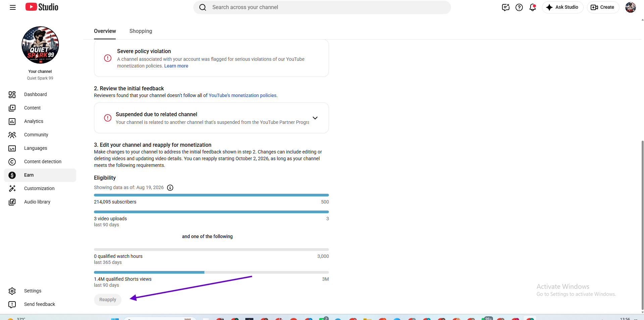Switch to the Shopping tab
The width and height of the screenshot is (644, 320).
[141, 31]
